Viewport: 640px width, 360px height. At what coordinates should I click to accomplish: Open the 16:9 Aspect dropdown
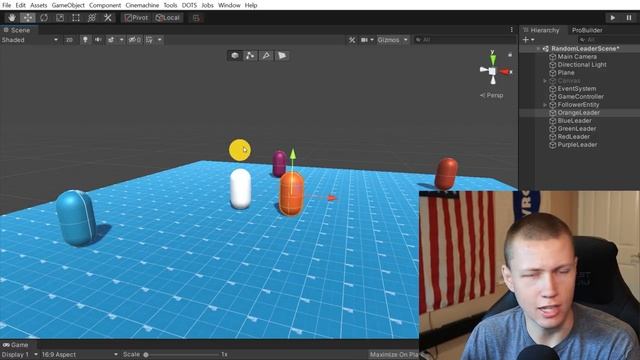click(x=80, y=355)
